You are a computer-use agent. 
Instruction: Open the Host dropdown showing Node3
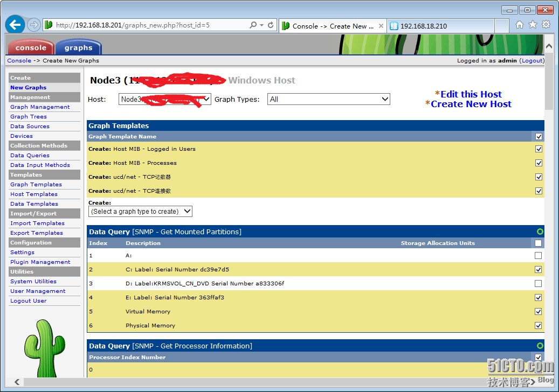click(x=165, y=99)
